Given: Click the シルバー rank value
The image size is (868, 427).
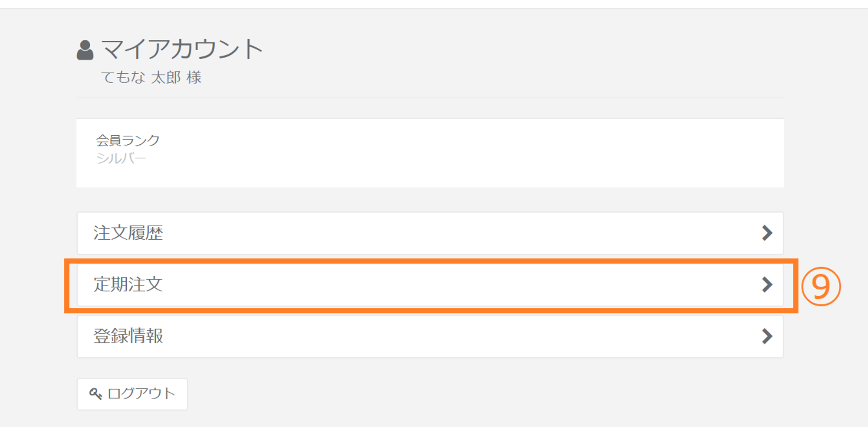Looking at the screenshot, I should pyautogui.click(x=121, y=159).
